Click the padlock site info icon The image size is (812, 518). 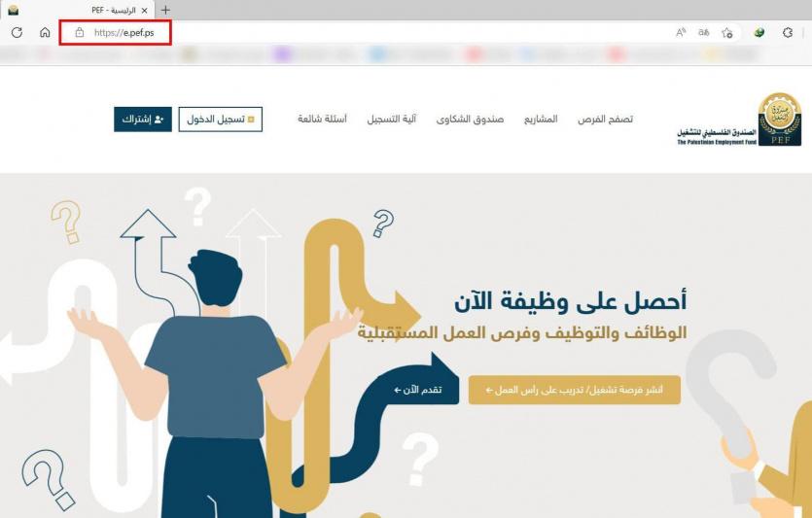[x=79, y=33]
